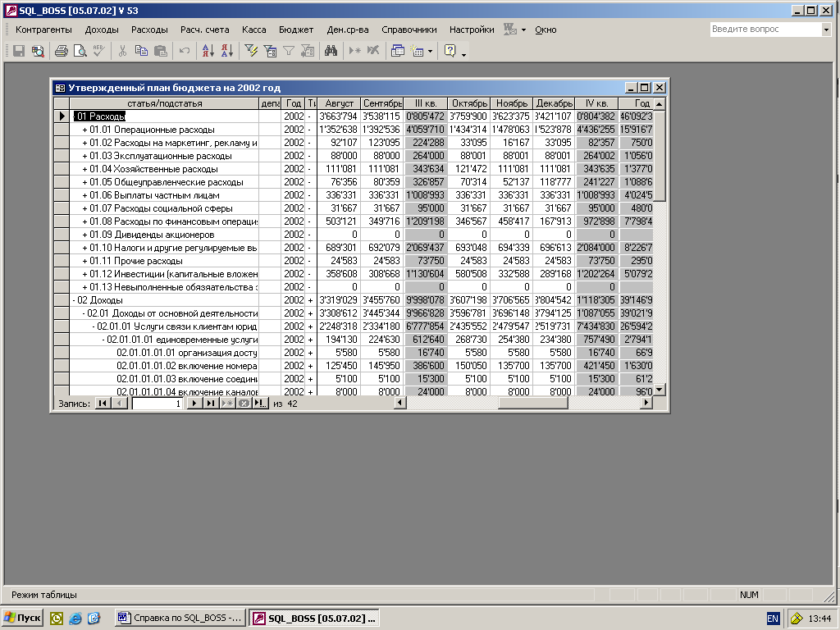The height and width of the screenshot is (630, 840).
Task: Sort records descending with the Я-А icon
Action: tap(227, 51)
